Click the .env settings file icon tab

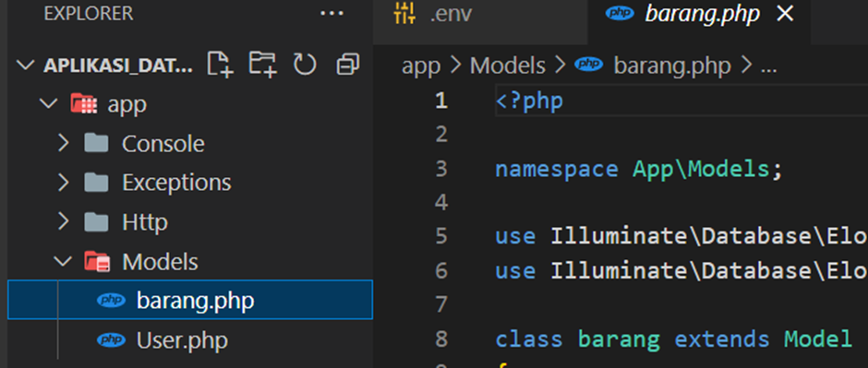(x=404, y=14)
